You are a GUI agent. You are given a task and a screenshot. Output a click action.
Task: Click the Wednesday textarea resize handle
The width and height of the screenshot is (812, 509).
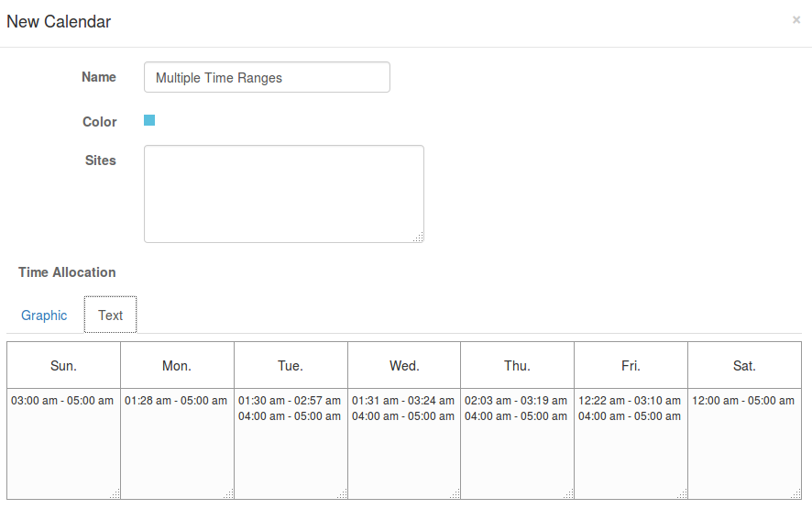point(455,493)
